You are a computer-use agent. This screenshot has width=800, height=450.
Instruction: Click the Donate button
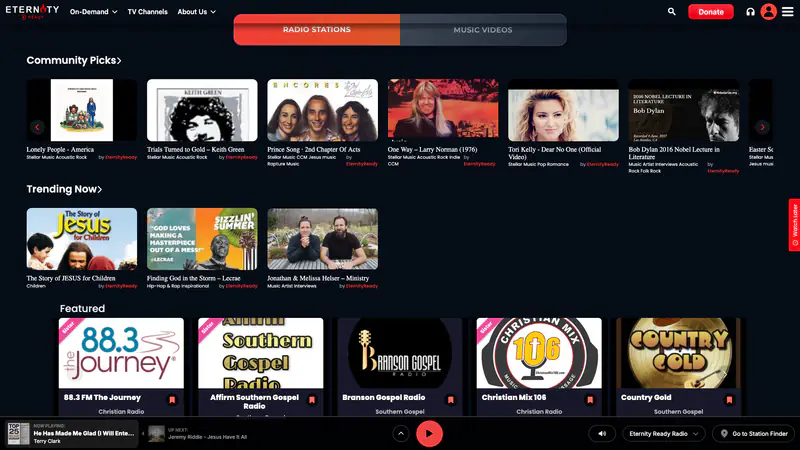click(x=711, y=12)
